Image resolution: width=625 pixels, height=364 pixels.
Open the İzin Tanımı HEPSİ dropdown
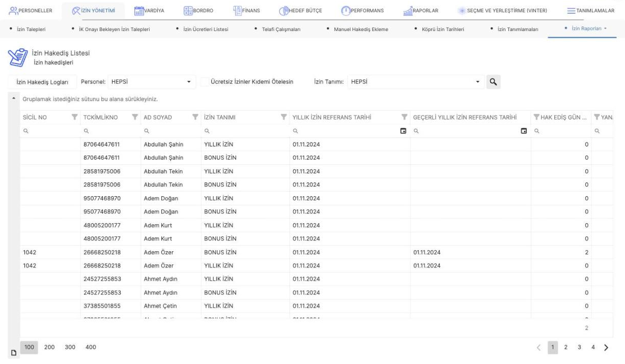[416, 81]
